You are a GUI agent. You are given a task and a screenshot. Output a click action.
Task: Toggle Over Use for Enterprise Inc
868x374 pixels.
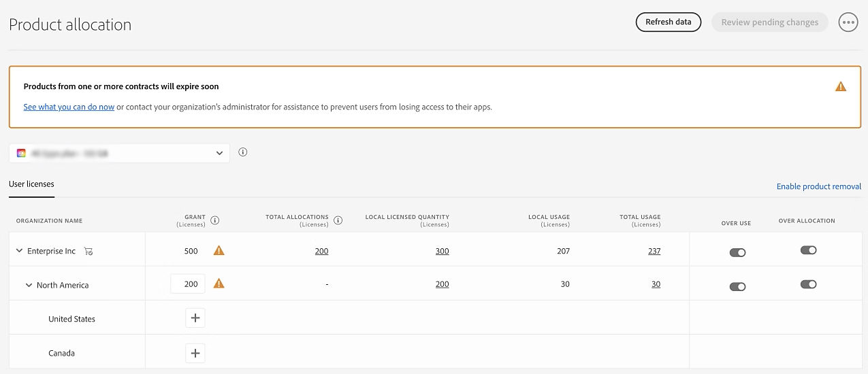pyautogui.click(x=737, y=252)
